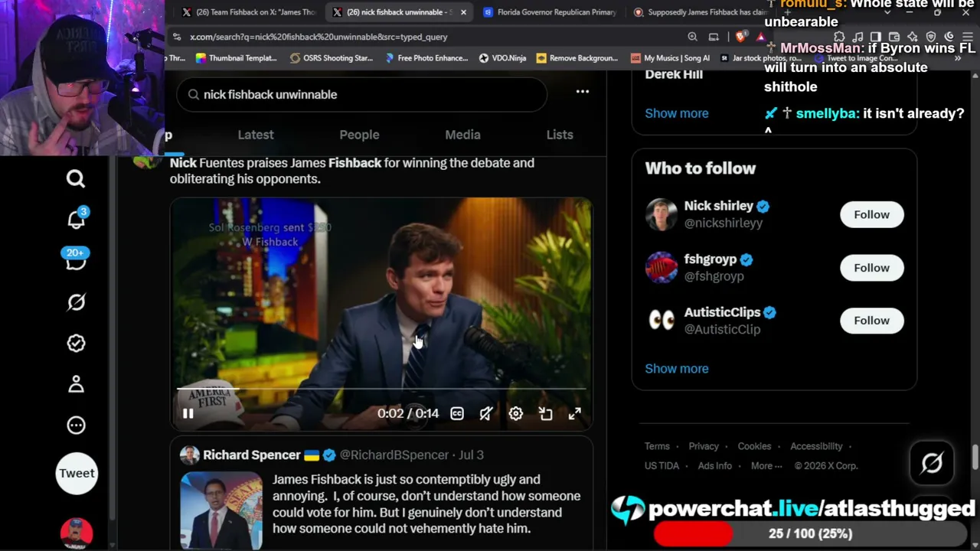Open AutisticClips' profile avatar
The image size is (980, 551).
[x=661, y=321]
